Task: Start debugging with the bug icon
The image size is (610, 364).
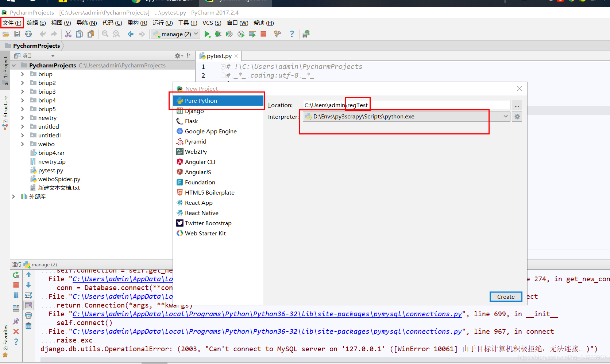Action: tap(218, 34)
